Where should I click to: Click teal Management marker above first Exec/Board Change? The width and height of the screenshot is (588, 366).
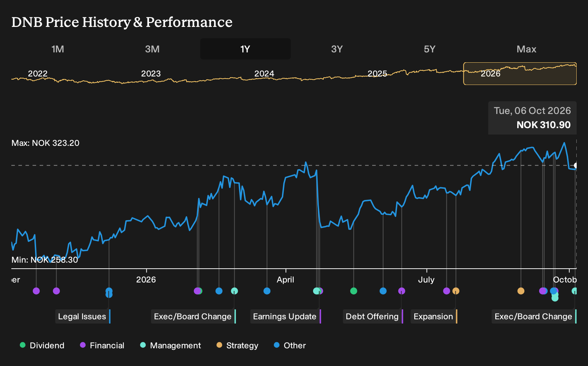tap(234, 291)
